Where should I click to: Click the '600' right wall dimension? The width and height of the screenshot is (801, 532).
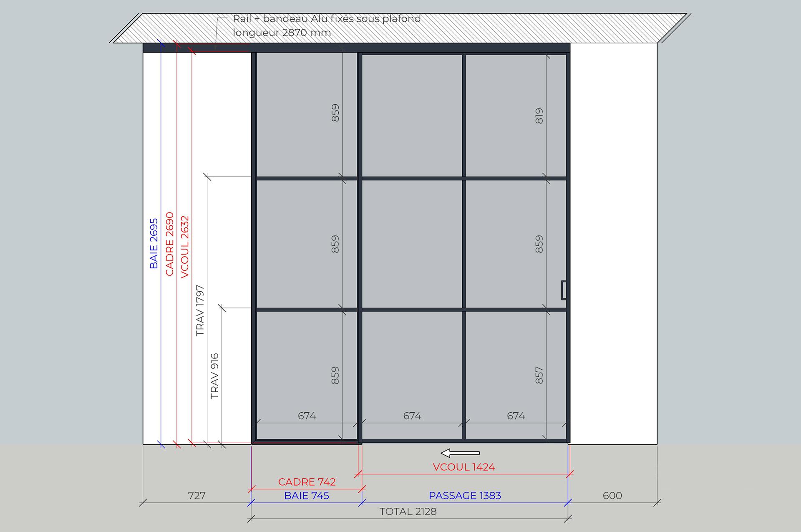click(x=612, y=496)
